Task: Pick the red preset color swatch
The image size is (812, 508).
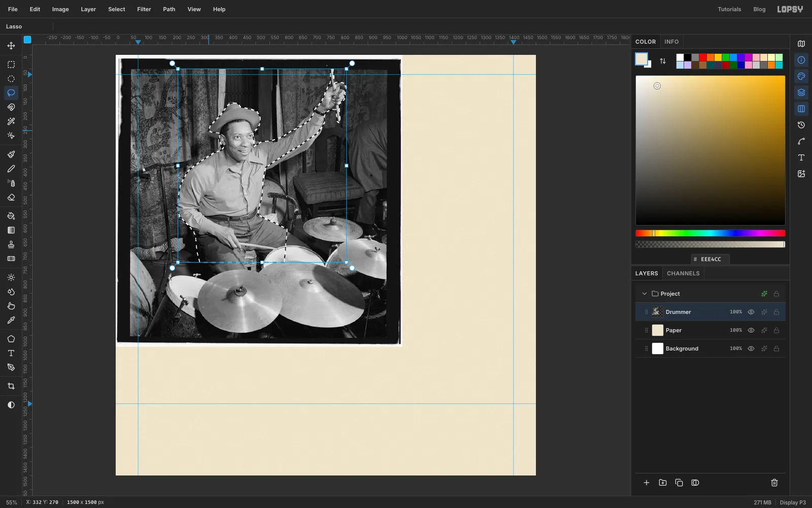Action: [x=703, y=57]
